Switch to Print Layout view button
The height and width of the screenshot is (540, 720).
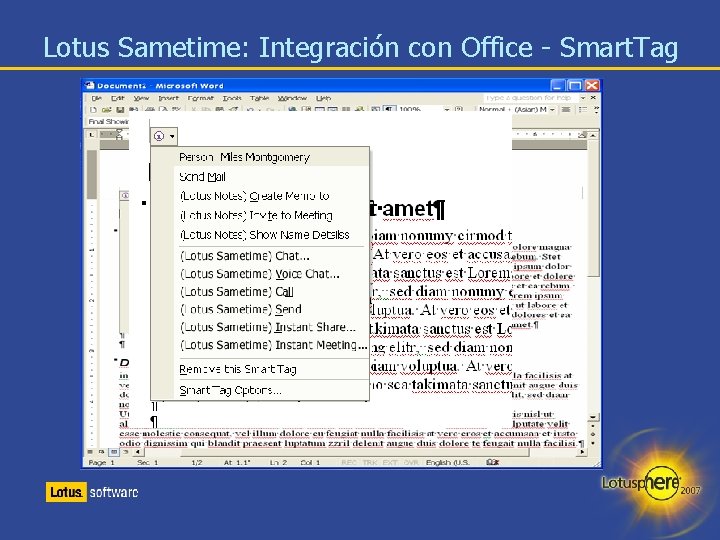pyautogui.click(x=113, y=452)
